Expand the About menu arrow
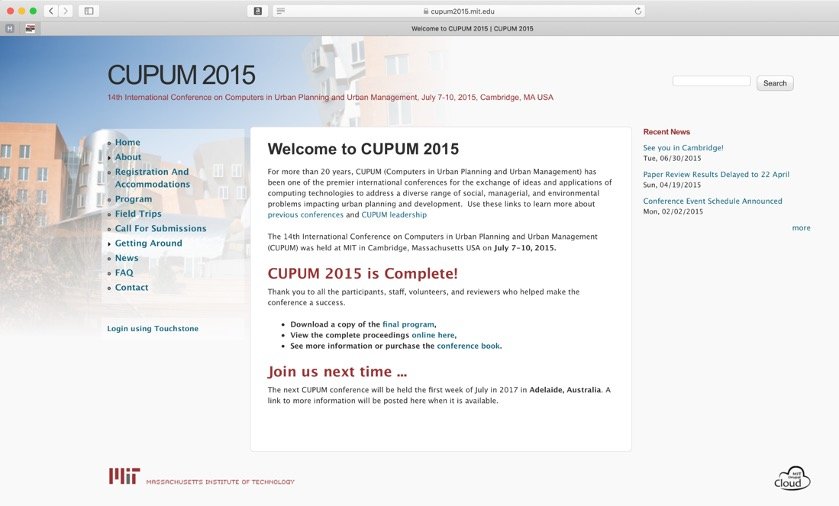839x506 pixels. [109, 158]
